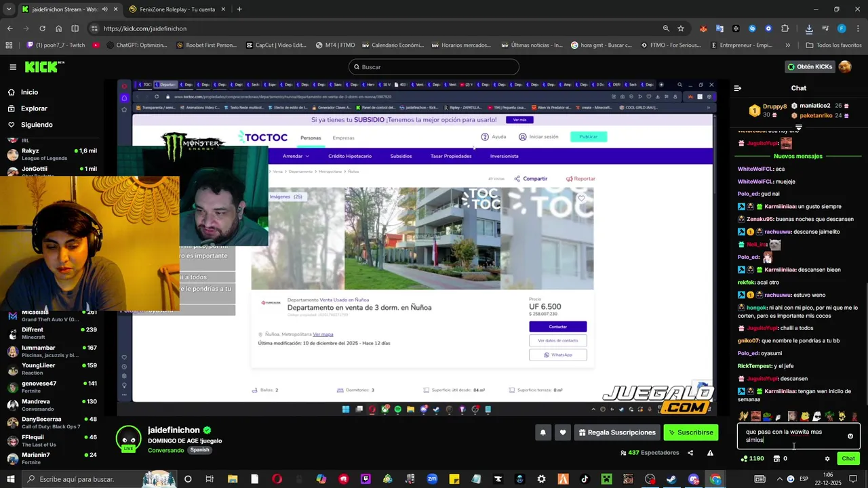This screenshot has height=488, width=868.
Task: Open Windows Start menu
Action: coord(9,479)
